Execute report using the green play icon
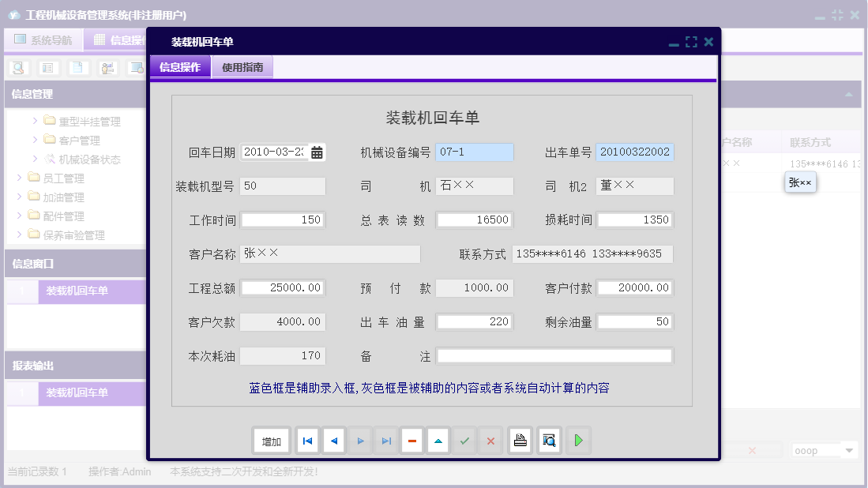Image resolution: width=868 pixels, height=488 pixels. coord(578,441)
